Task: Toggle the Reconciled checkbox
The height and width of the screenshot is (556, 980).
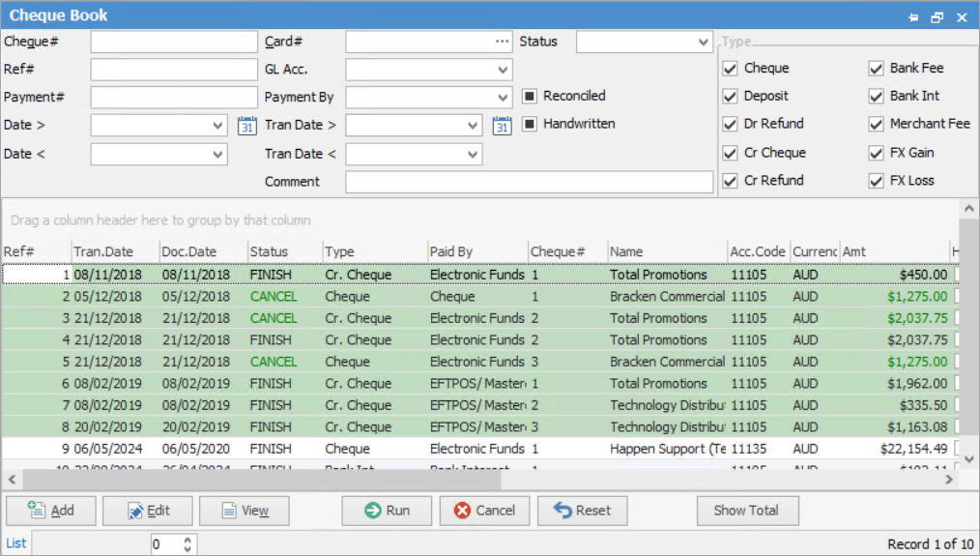Action: [530, 96]
